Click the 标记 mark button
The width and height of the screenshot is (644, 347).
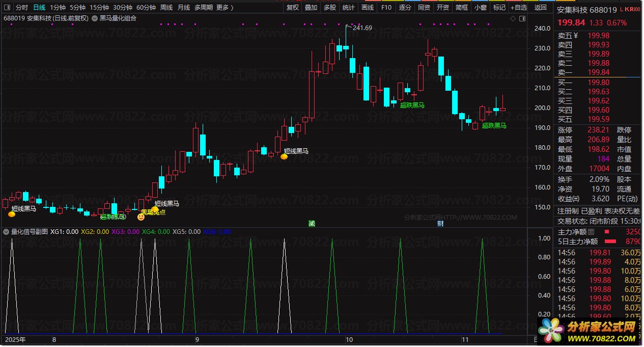(499, 8)
